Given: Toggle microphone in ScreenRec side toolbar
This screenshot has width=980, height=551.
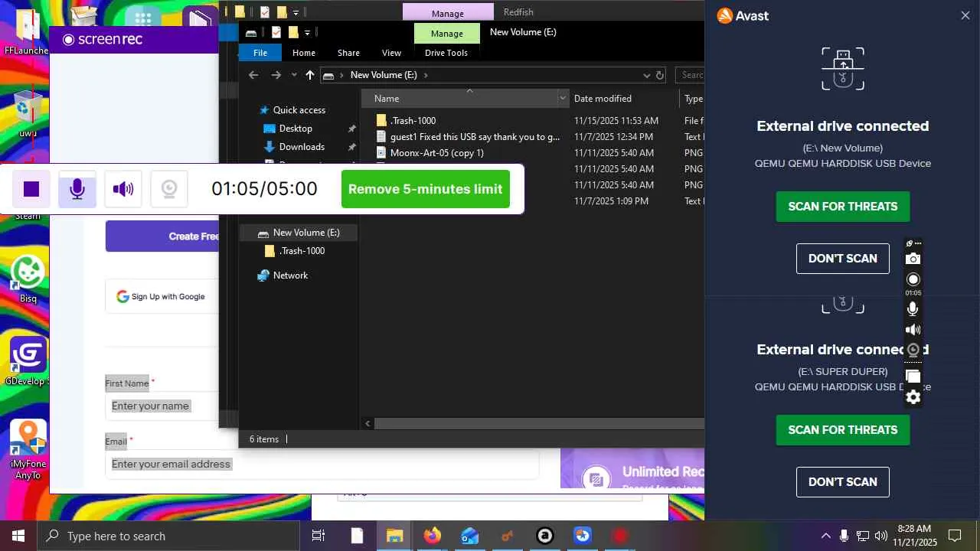Looking at the screenshot, I should point(913,309).
